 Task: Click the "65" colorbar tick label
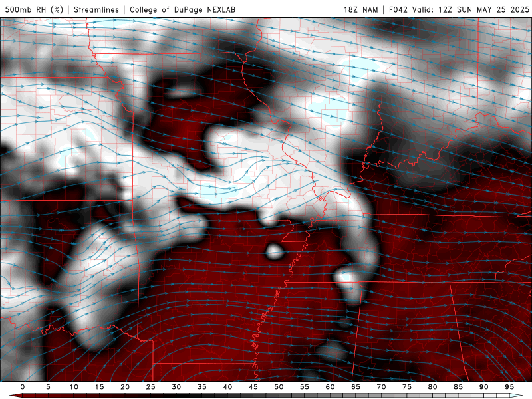[x=356, y=387]
